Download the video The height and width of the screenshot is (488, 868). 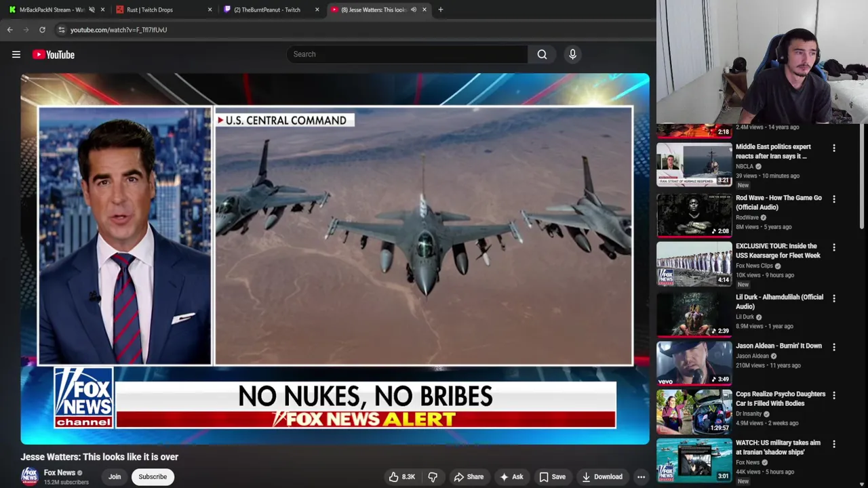point(602,477)
